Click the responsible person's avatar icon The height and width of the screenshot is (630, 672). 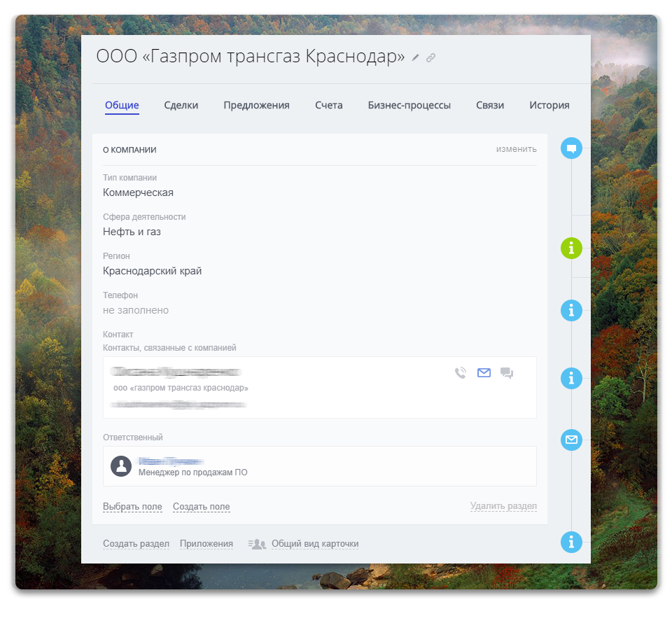(x=121, y=466)
